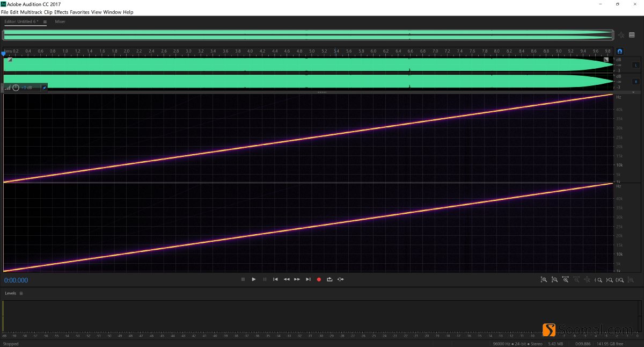Click the current time display showing 0:00.000

click(16, 280)
